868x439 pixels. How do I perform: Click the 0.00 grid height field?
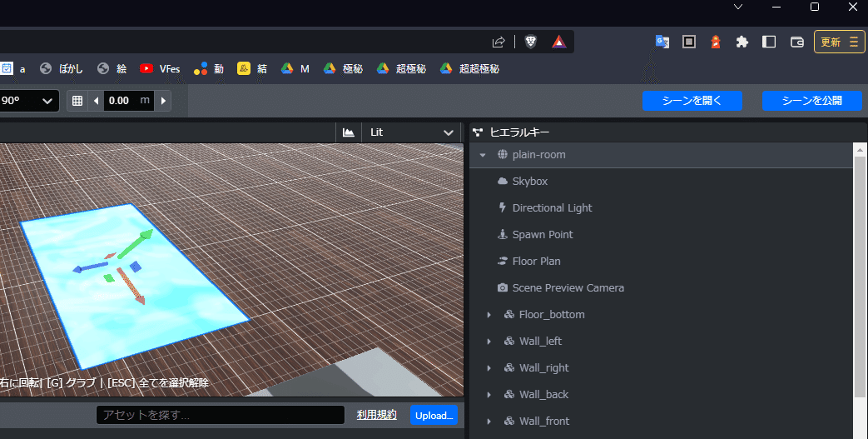[x=128, y=101]
